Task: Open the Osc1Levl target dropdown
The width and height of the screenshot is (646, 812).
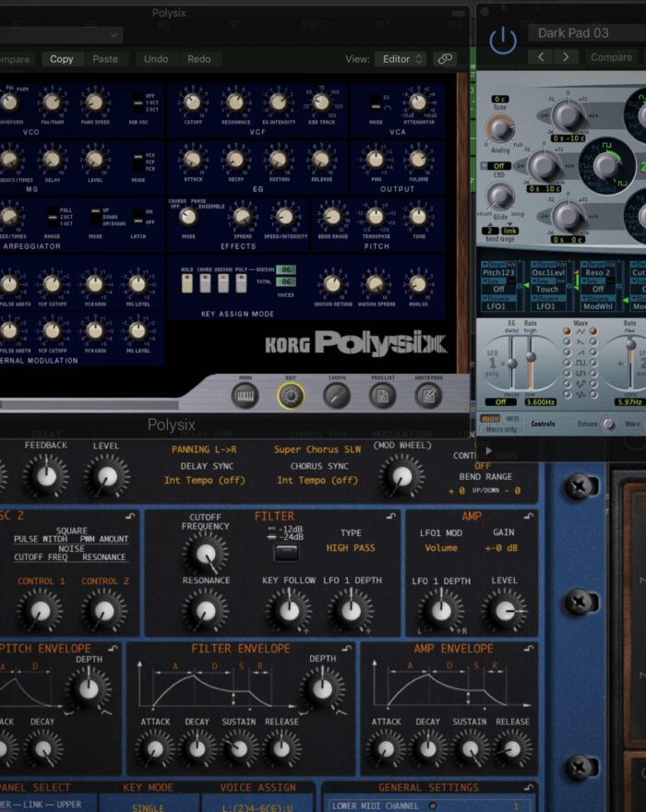Action: (x=548, y=272)
